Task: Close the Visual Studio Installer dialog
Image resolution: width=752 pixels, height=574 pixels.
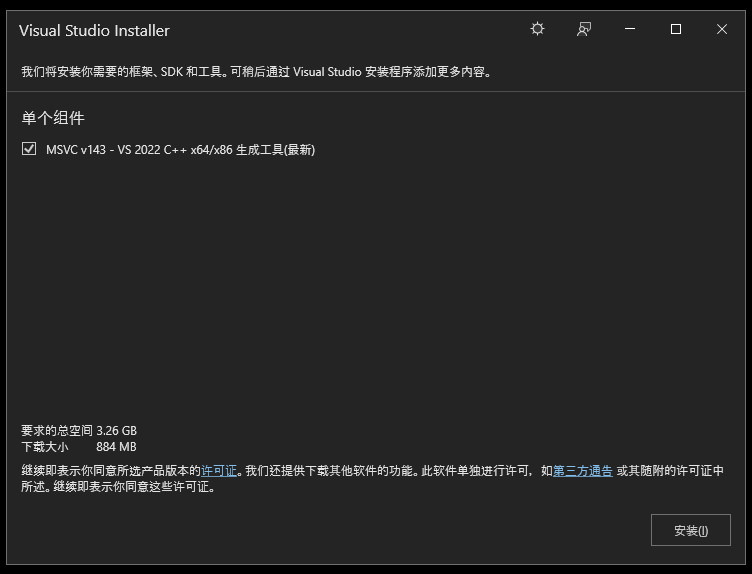Action: 722,30
